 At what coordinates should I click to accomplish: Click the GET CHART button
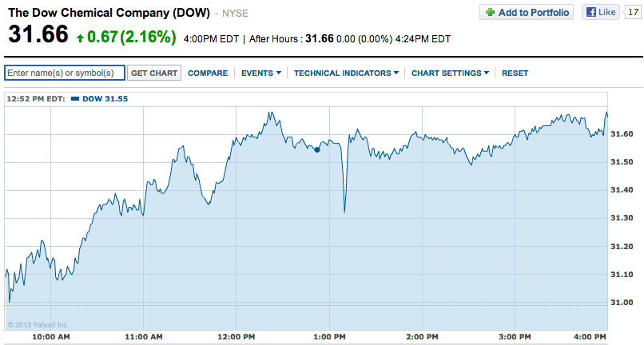154,73
